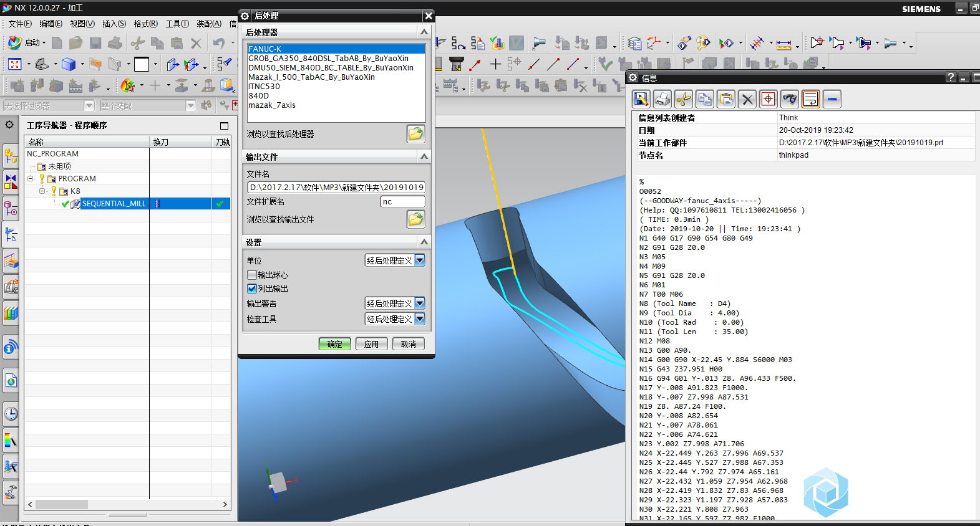
Task: Enable the 输出球心 checkbox
Action: click(x=252, y=274)
